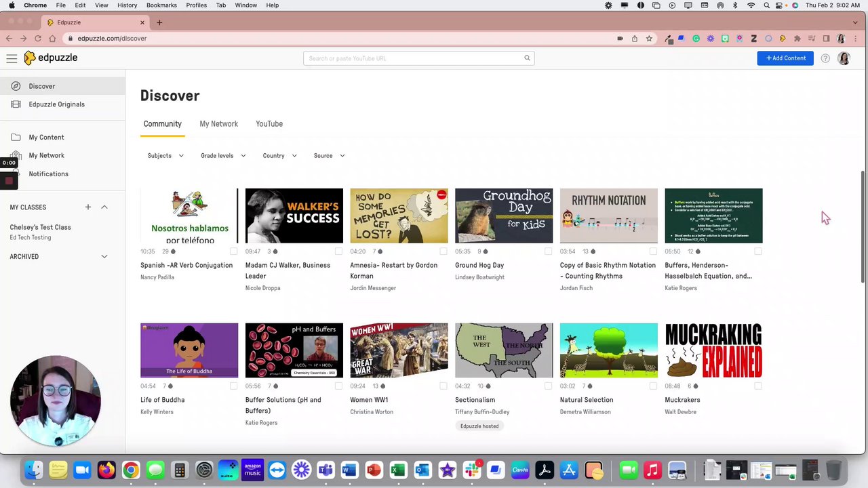Screen dimensions: 868x488
Task: Expand the Archived classes section
Action: point(104,256)
